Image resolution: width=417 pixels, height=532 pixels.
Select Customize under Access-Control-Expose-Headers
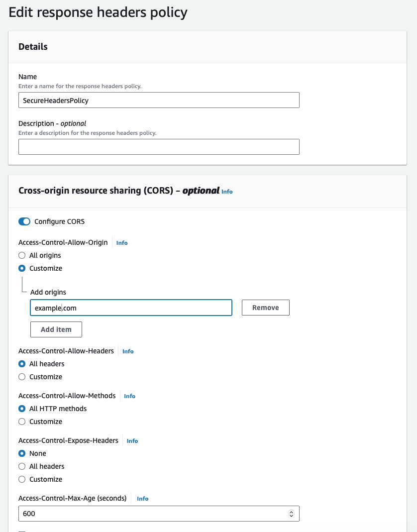[22, 479]
